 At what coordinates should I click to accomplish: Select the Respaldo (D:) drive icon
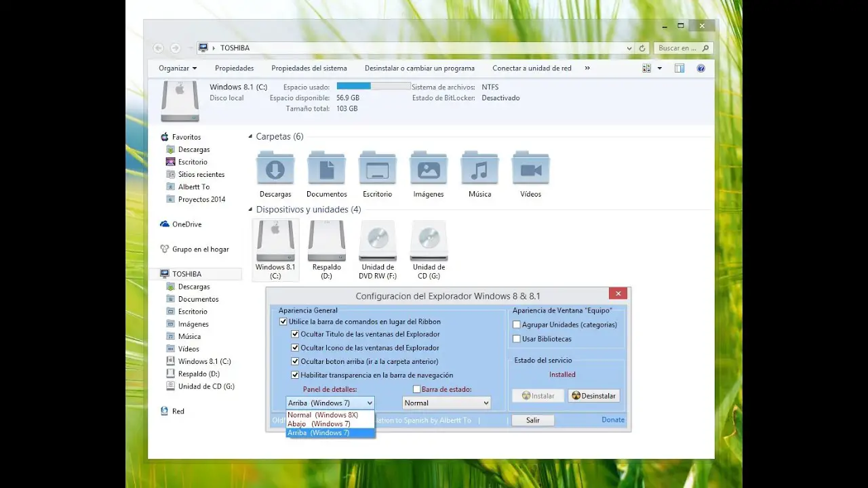[326, 241]
